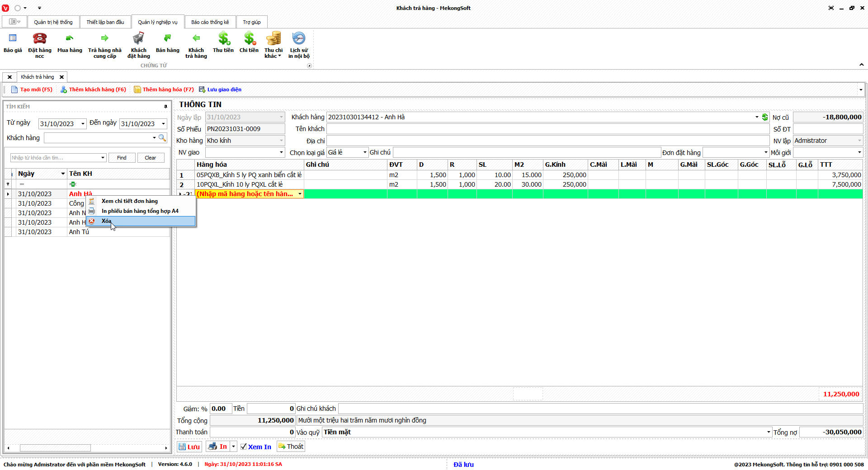Click the Lưu save button
Screen dimensions: 868x470
tap(189, 446)
